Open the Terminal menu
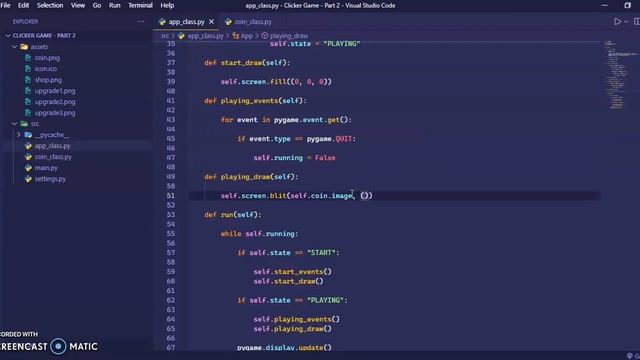Viewport: 640px width, 360px height. click(x=140, y=5)
